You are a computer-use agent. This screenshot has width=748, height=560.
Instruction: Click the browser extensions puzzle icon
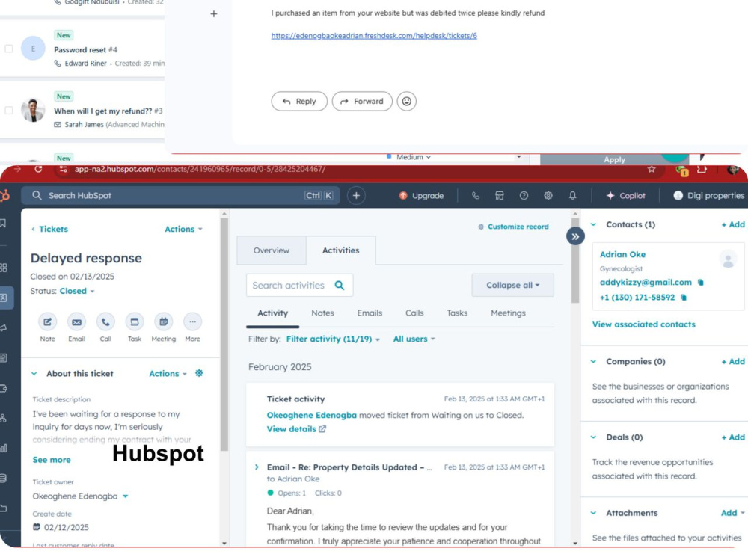(x=702, y=169)
